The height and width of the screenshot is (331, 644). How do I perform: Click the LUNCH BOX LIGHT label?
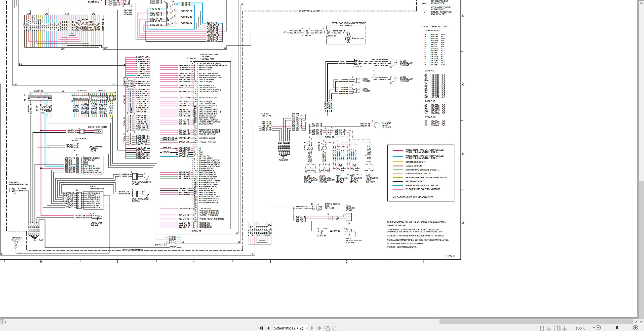point(97,127)
